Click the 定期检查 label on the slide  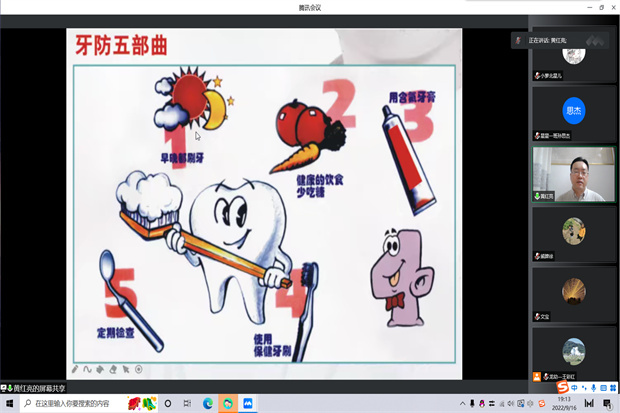[115, 333]
